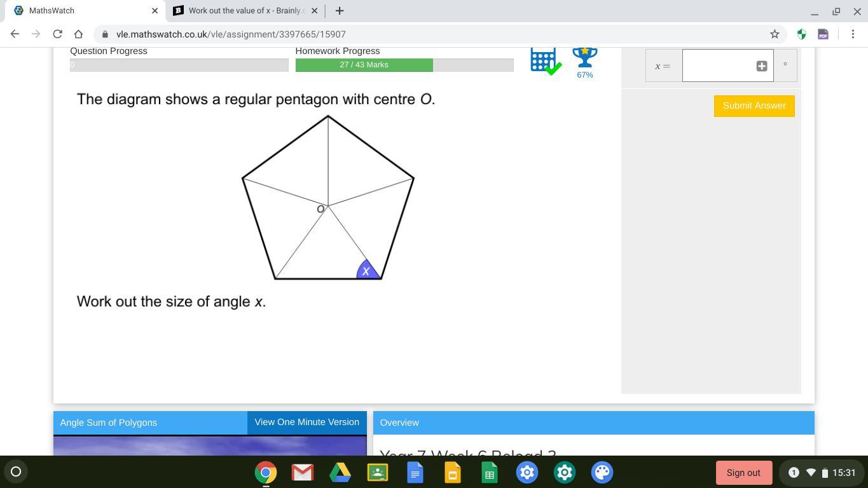
Task: Open the system tray clock 15:31
Action: [844, 472]
